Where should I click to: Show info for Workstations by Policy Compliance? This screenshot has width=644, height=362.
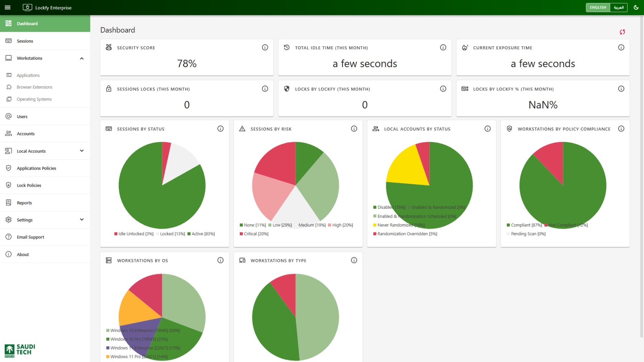(621, 129)
